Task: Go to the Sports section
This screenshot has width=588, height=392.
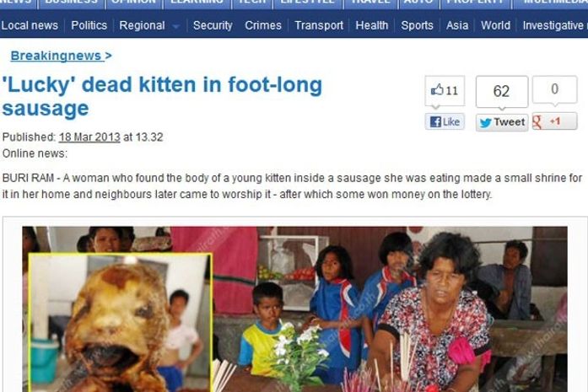Action: pyautogui.click(x=417, y=25)
